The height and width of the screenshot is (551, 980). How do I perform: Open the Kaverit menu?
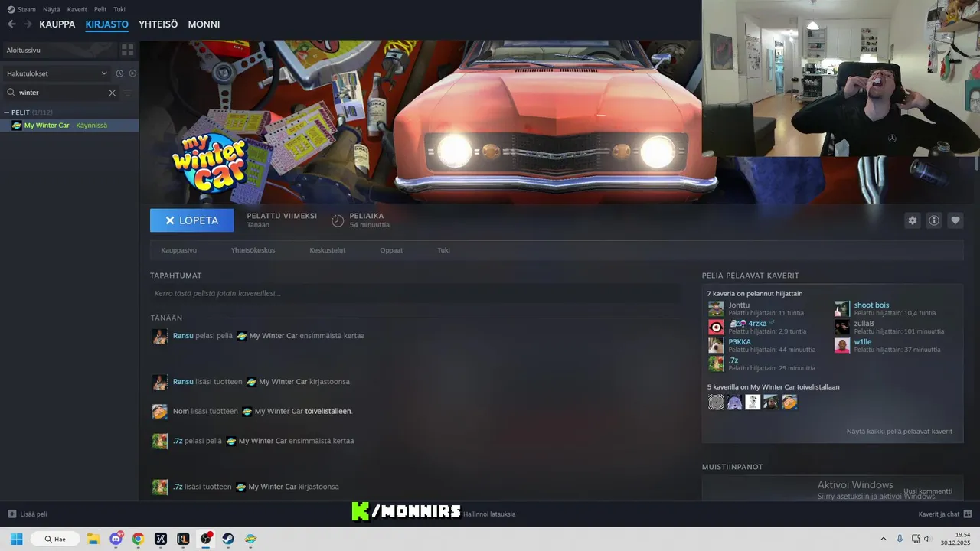tap(77, 9)
